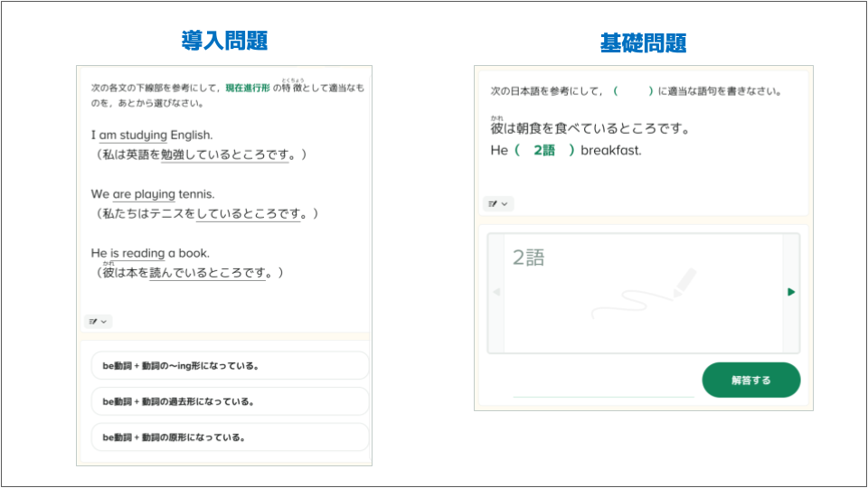Tap the 2語 handwriting input area

click(x=643, y=293)
